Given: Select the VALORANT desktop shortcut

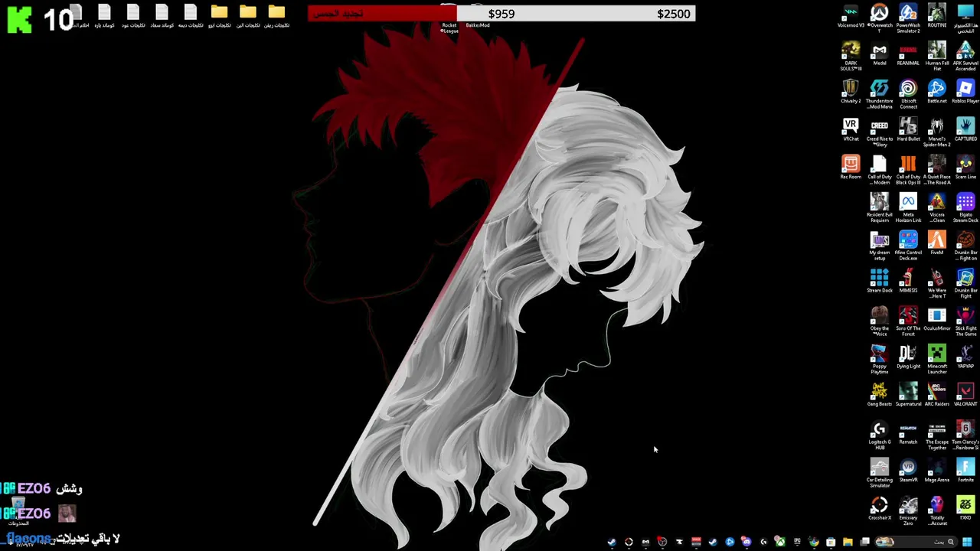Looking at the screenshot, I should pos(965,395).
